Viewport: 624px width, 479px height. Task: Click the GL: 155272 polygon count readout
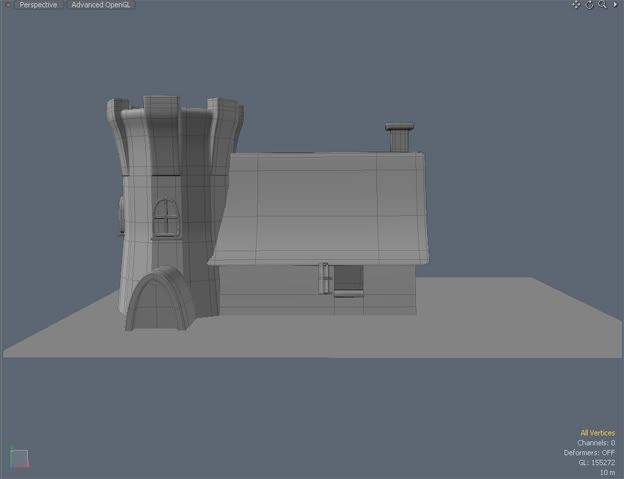point(595,463)
